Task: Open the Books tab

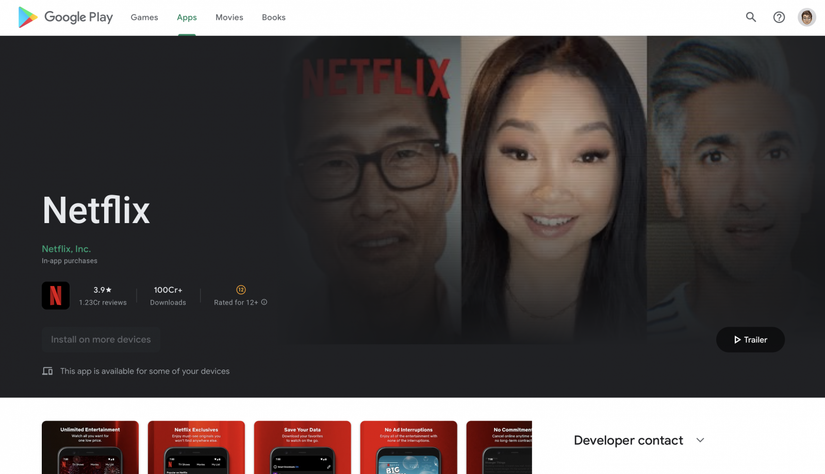Action: pyautogui.click(x=274, y=17)
